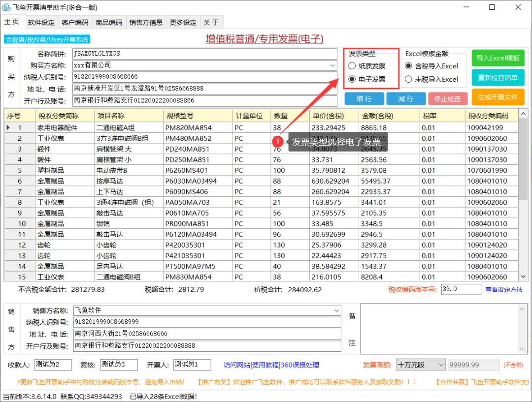
Task: Switch to 客户编码 tab
Action: (x=75, y=22)
